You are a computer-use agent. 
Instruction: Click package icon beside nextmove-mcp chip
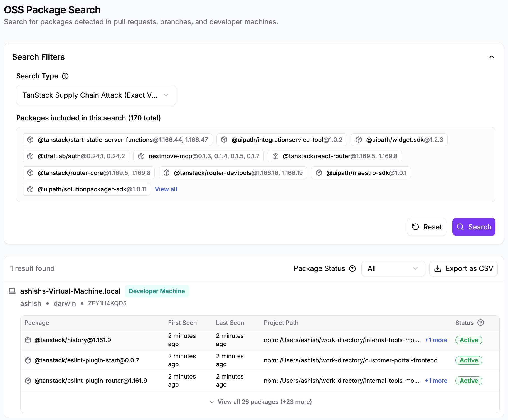141,156
